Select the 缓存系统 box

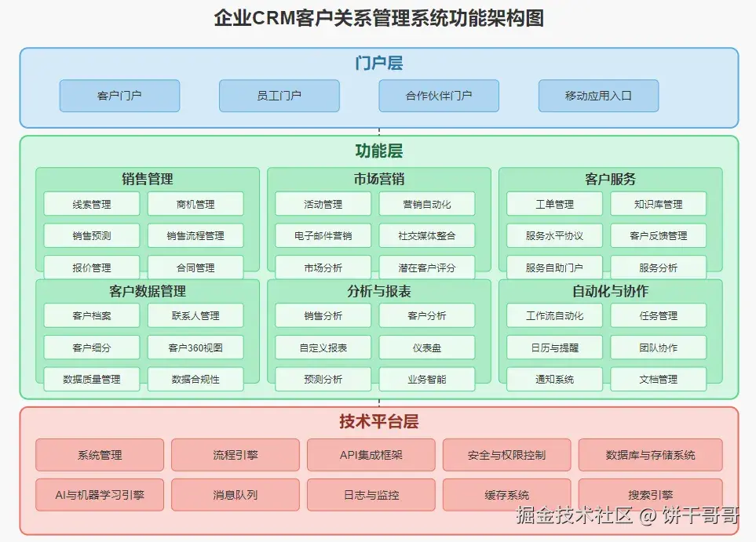click(506, 495)
